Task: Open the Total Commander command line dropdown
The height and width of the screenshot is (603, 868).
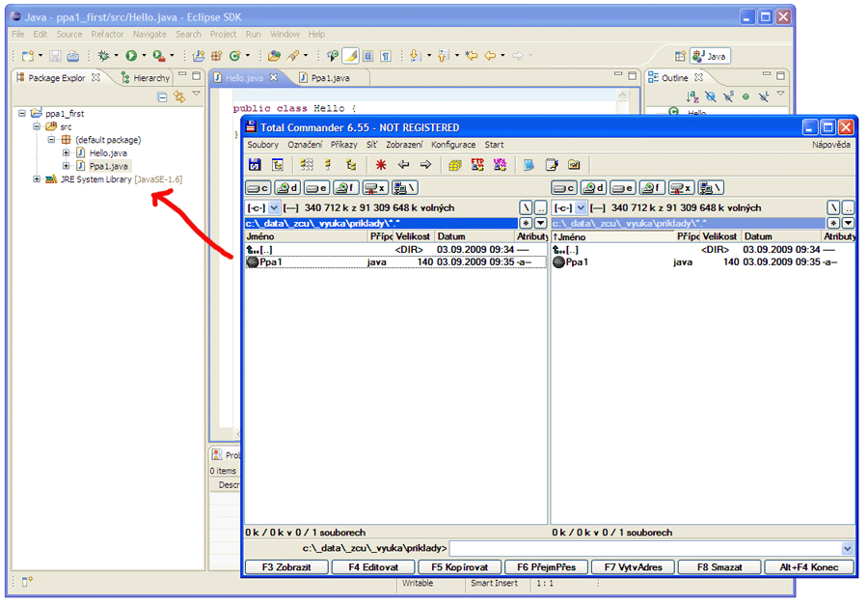Action: point(848,548)
